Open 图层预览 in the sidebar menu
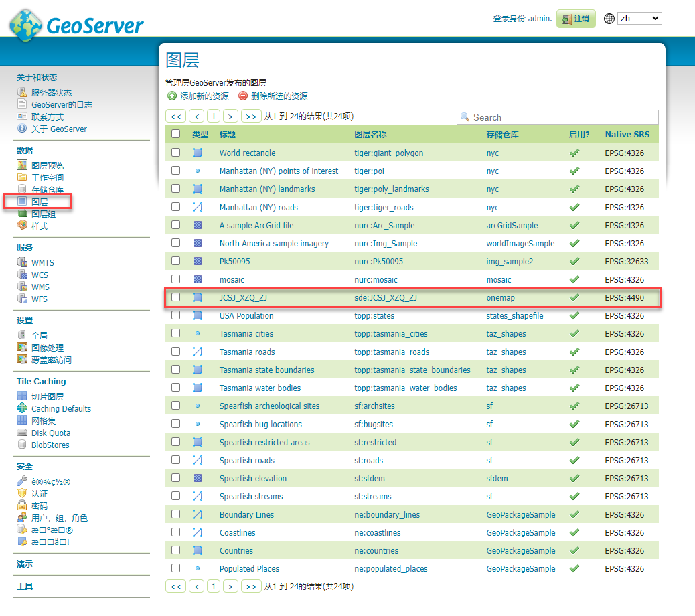Viewport: 695px width, 616px height. point(48,165)
